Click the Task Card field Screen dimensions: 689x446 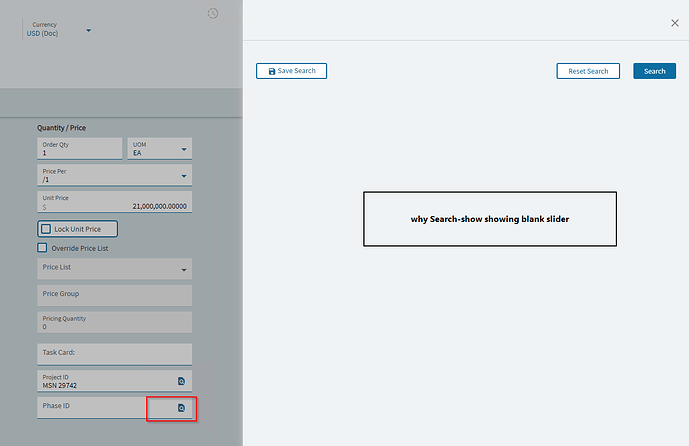tap(115, 354)
